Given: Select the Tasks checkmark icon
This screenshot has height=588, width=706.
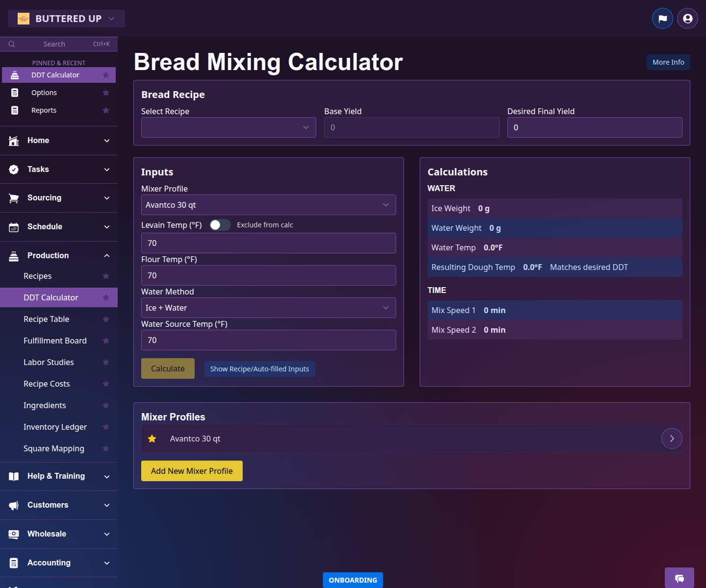Looking at the screenshot, I should pyautogui.click(x=13, y=169).
